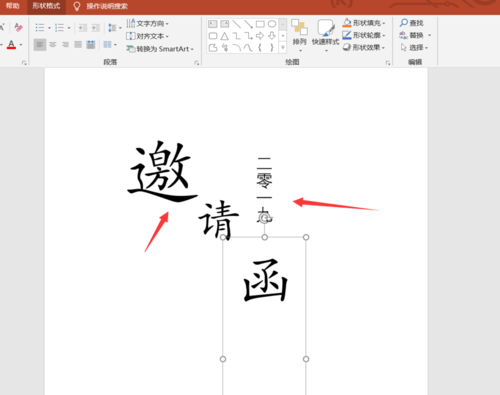Select the elbow connector shape
The image size is (500, 395).
237,36
